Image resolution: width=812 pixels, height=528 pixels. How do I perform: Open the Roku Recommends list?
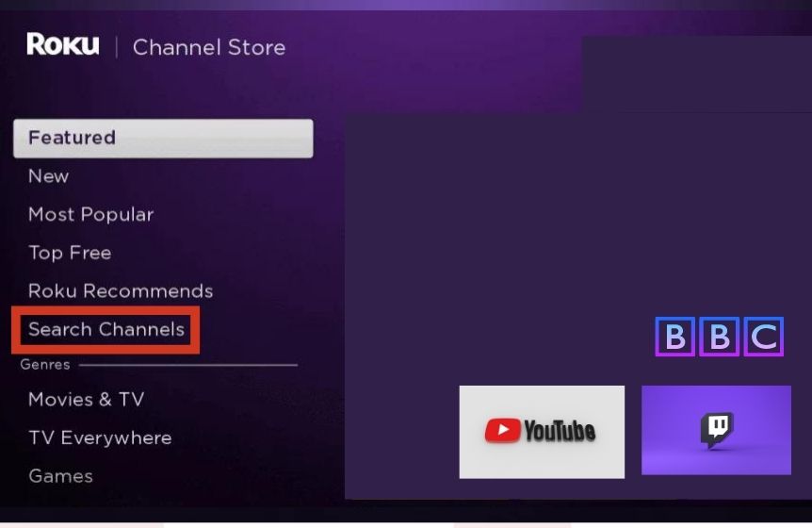pos(121,290)
